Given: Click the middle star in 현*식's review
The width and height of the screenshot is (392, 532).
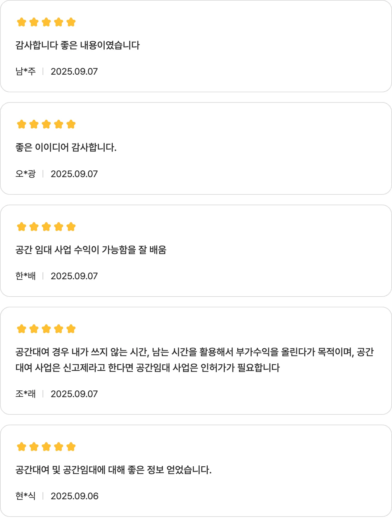Looking at the screenshot, I should (46, 447).
